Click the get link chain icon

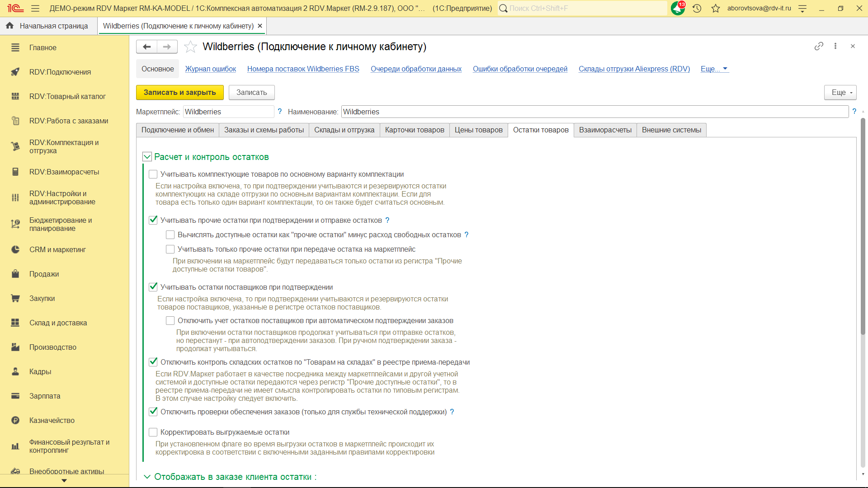coord(819,46)
